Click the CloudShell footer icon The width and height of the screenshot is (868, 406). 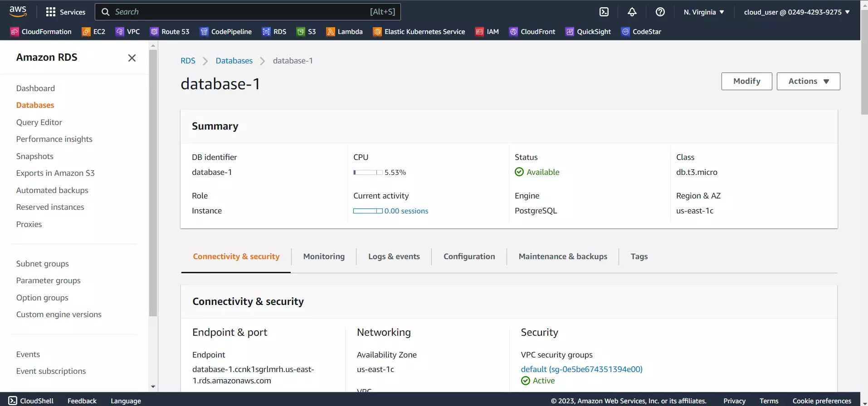[13, 401]
